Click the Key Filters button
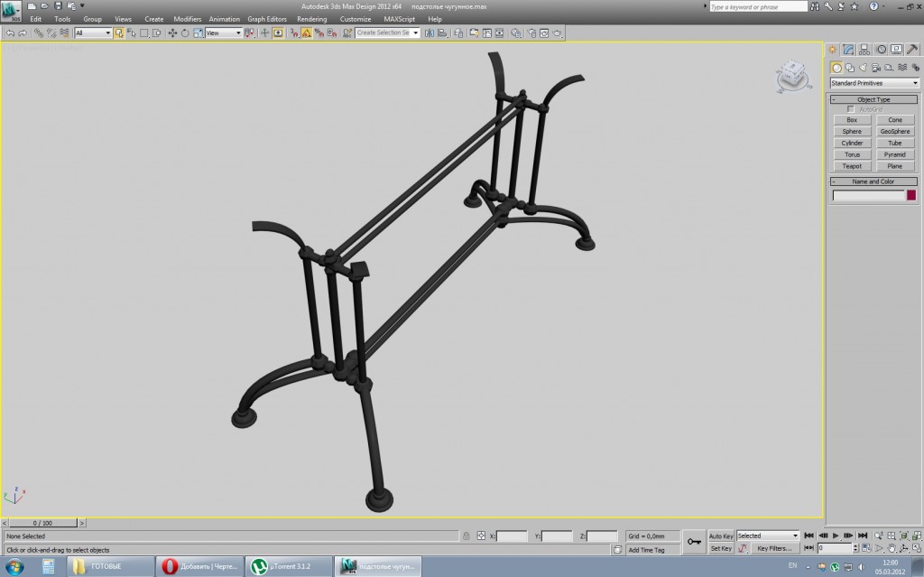This screenshot has width=924, height=577. pyautogui.click(x=774, y=548)
